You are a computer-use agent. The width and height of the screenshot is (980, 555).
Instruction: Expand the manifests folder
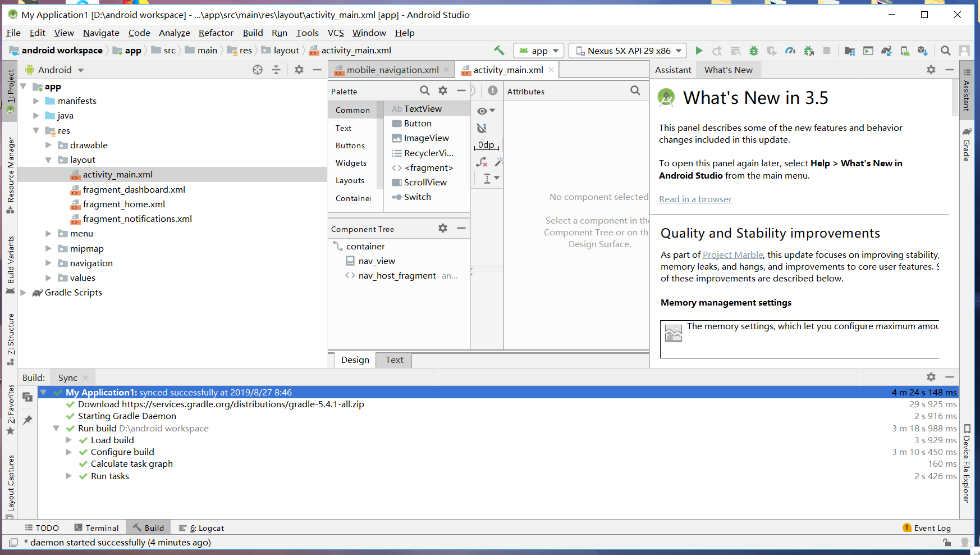click(x=36, y=101)
